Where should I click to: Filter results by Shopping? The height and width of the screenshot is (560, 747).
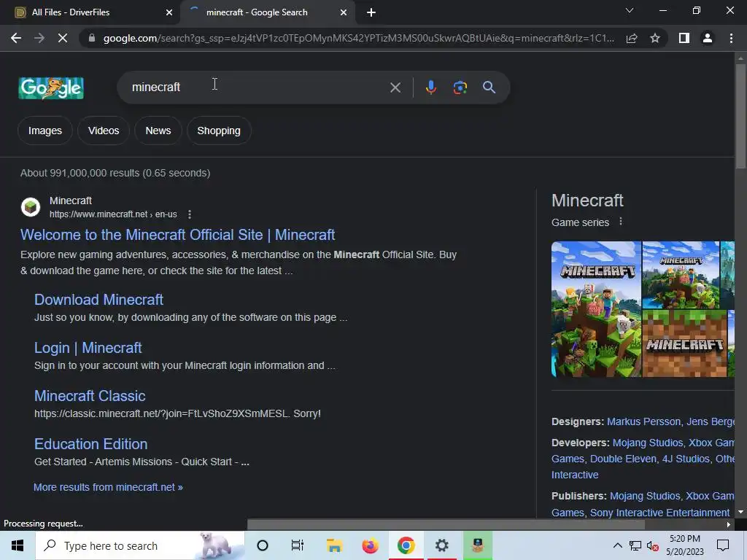(219, 131)
